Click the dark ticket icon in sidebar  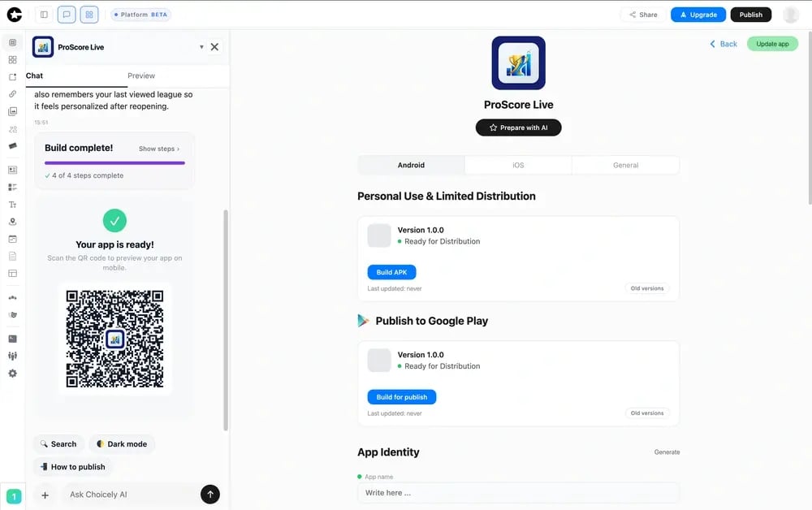click(x=12, y=145)
